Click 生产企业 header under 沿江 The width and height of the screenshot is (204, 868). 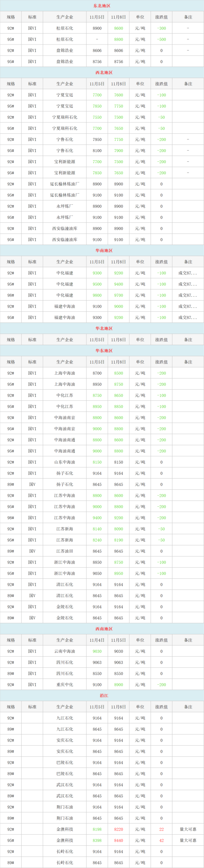click(x=65, y=707)
